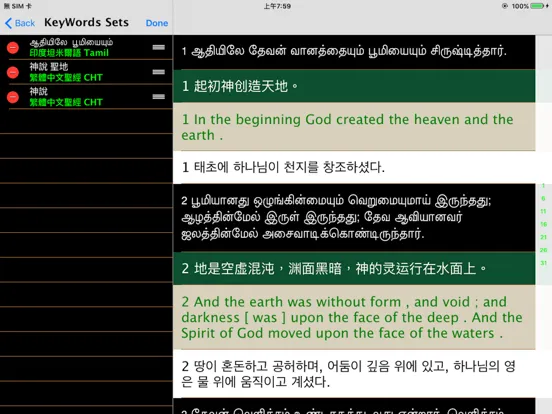Select the '繁體中文聖經 CHT' label under '神說 聖地'
The height and width of the screenshot is (414, 552).
pos(66,77)
